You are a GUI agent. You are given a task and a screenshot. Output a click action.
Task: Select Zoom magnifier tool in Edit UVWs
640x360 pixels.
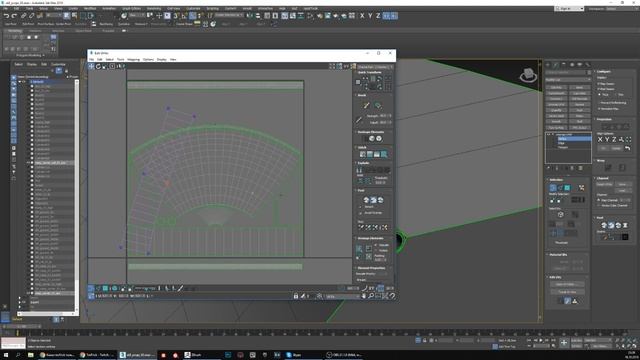point(371,296)
